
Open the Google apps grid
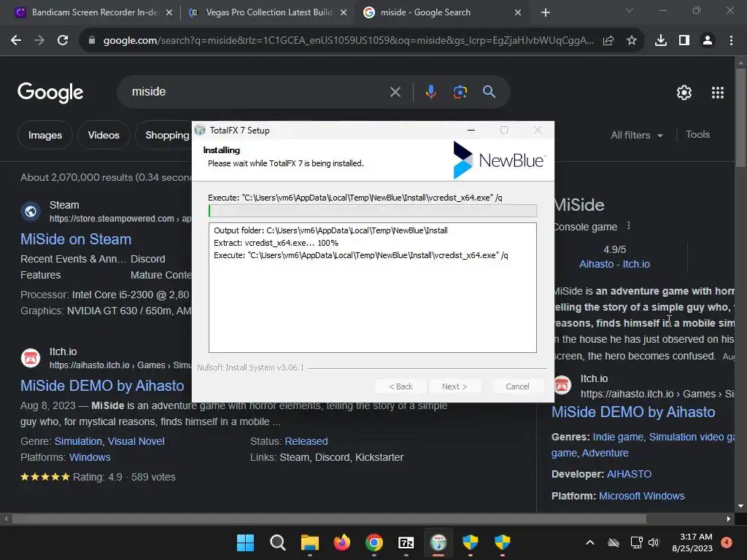click(718, 93)
